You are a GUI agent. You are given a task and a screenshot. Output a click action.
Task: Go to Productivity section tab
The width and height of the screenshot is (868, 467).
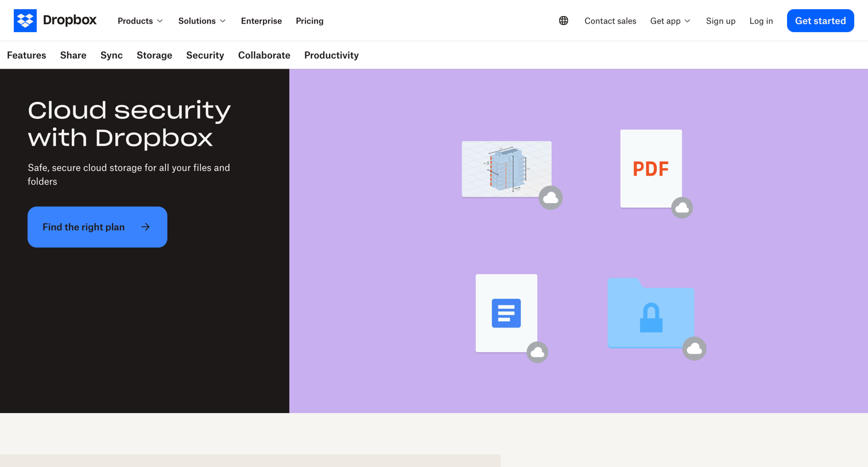pyautogui.click(x=331, y=55)
